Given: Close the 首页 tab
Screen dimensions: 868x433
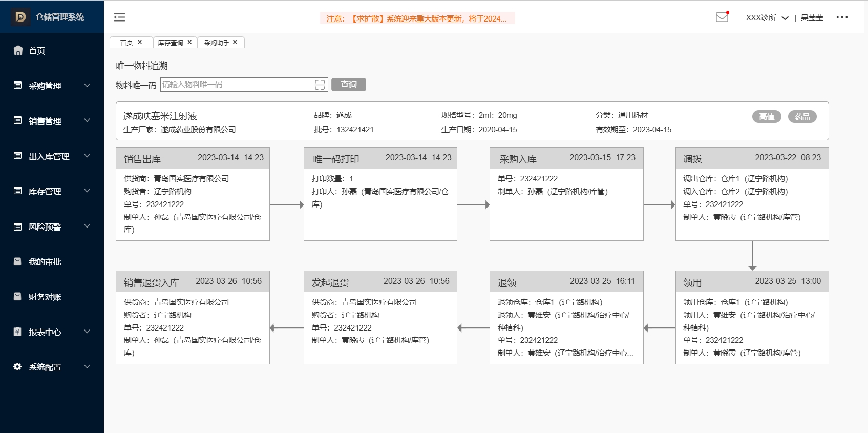Looking at the screenshot, I should [140, 43].
